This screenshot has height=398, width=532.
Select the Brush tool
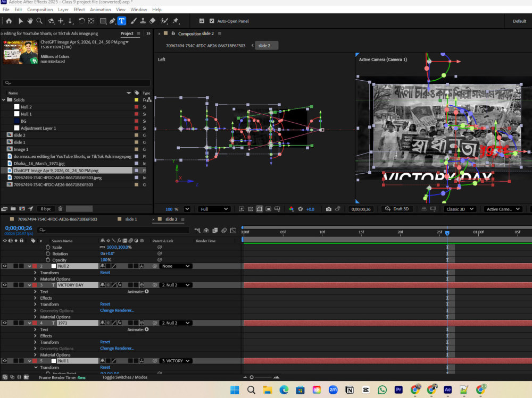(134, 21)
